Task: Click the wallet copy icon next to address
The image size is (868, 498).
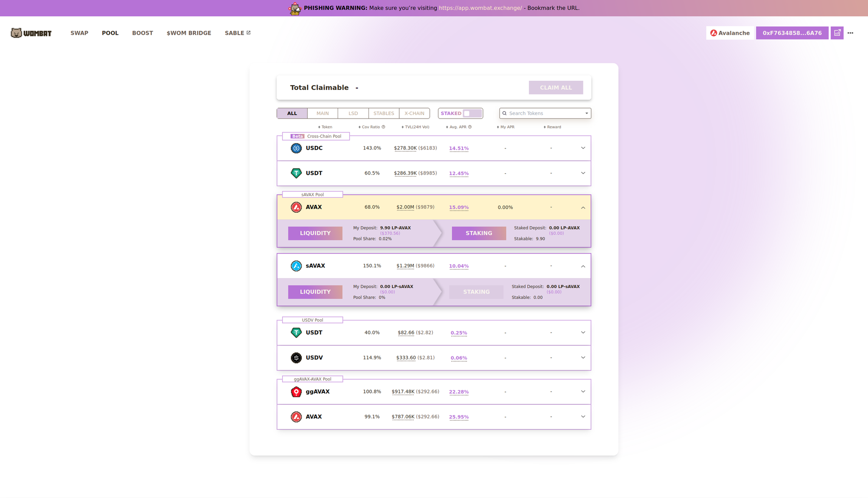Action: coord(837,33)
